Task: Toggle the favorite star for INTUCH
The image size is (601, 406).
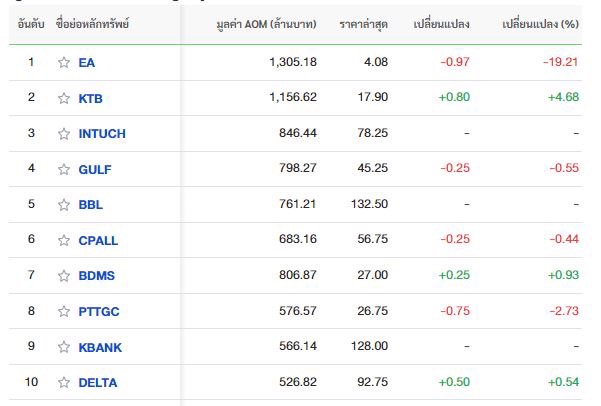Action: (x=64, y=133)
